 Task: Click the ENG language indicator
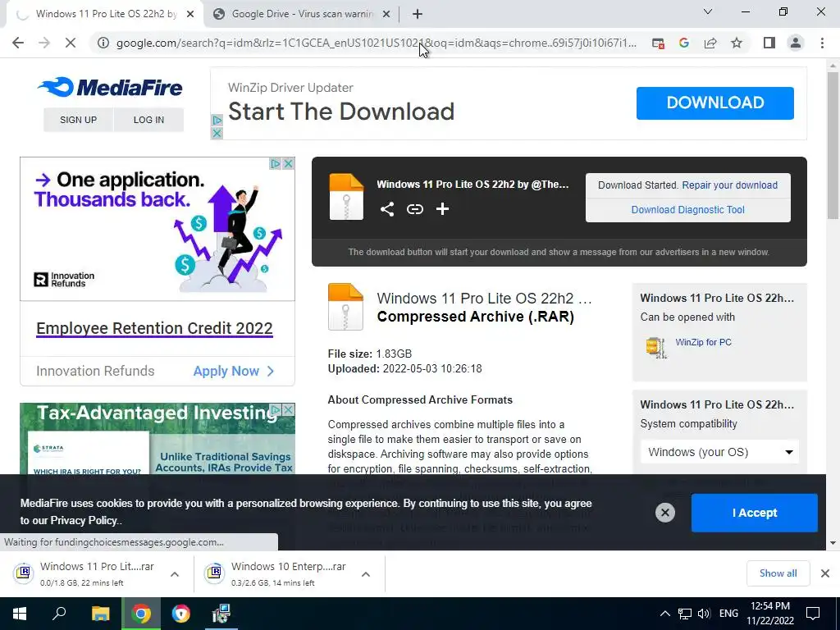click(728, 614)
